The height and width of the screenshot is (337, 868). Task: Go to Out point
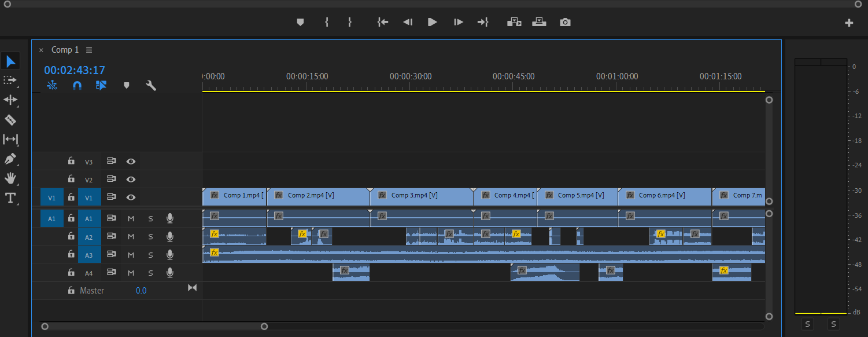[x=483, y=22]
